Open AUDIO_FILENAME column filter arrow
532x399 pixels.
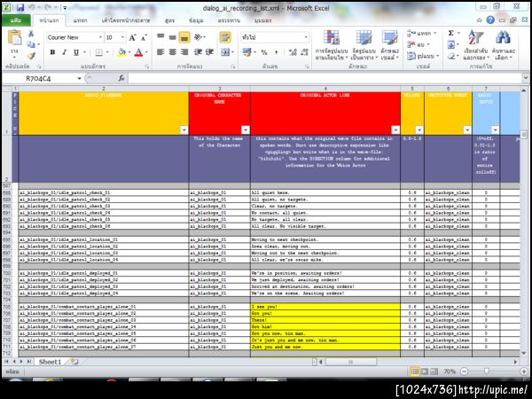click(x=184, y=130)
